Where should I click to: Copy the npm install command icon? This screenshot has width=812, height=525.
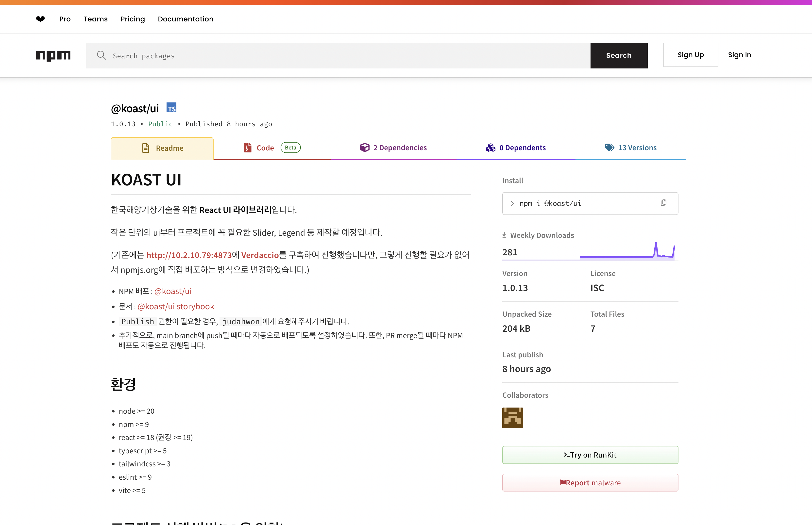663,203
